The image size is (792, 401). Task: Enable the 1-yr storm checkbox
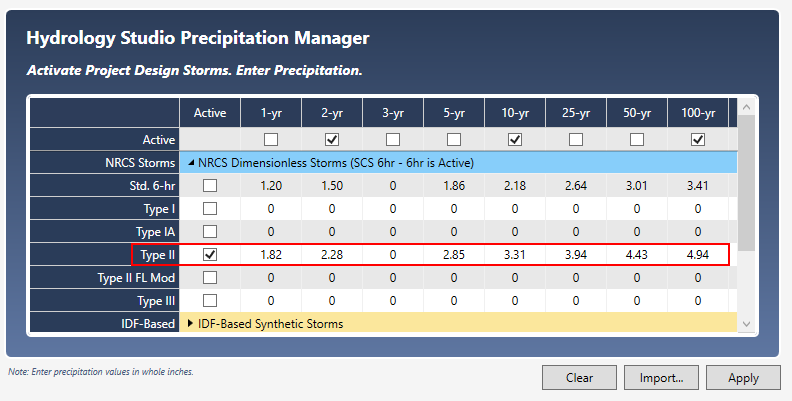pos(271,139)
